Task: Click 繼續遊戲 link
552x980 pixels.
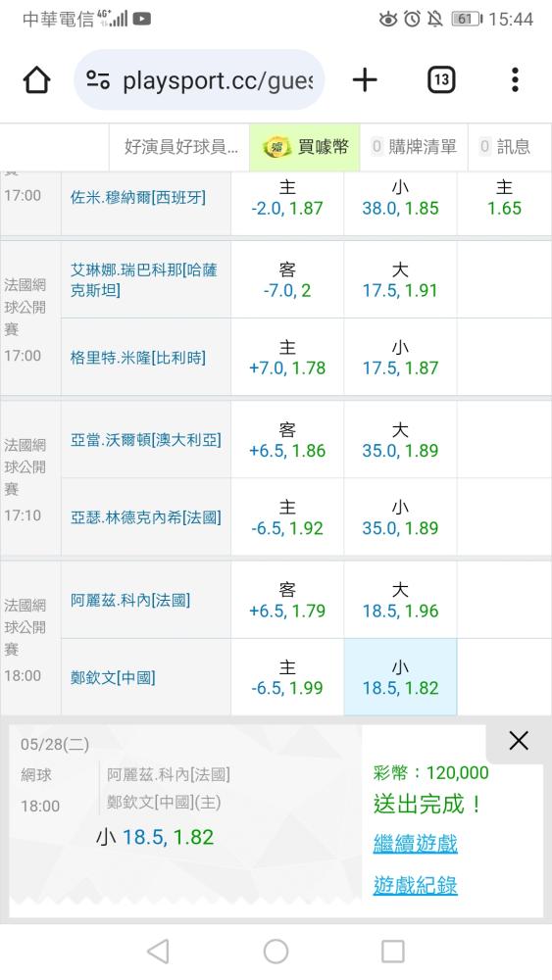Action: (415, 844)
